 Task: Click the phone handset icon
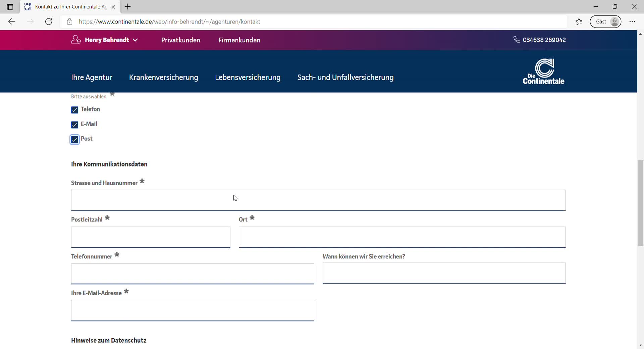click(517, 40)
